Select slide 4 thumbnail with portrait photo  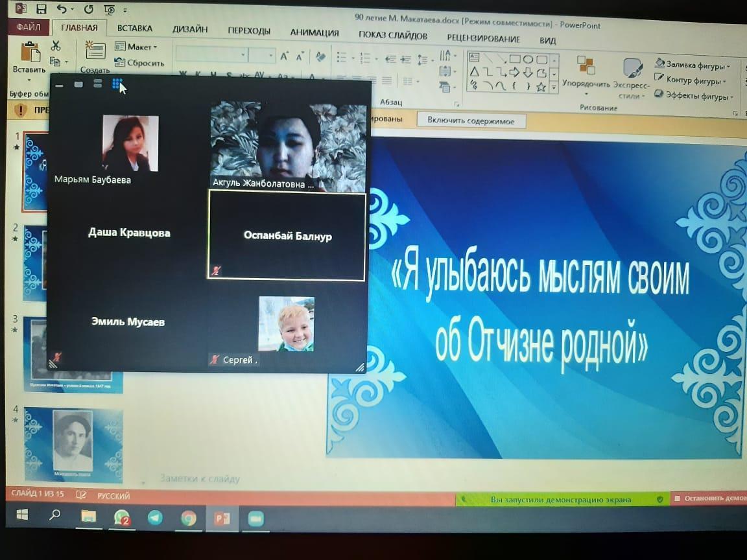pyautogui.click(x=73, y=444)
